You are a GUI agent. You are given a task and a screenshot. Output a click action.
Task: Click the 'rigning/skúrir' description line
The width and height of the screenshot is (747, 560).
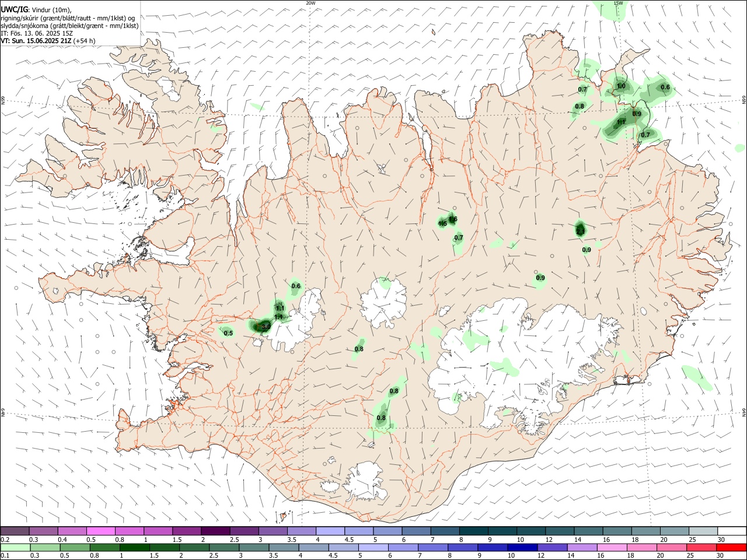[68, 18]
